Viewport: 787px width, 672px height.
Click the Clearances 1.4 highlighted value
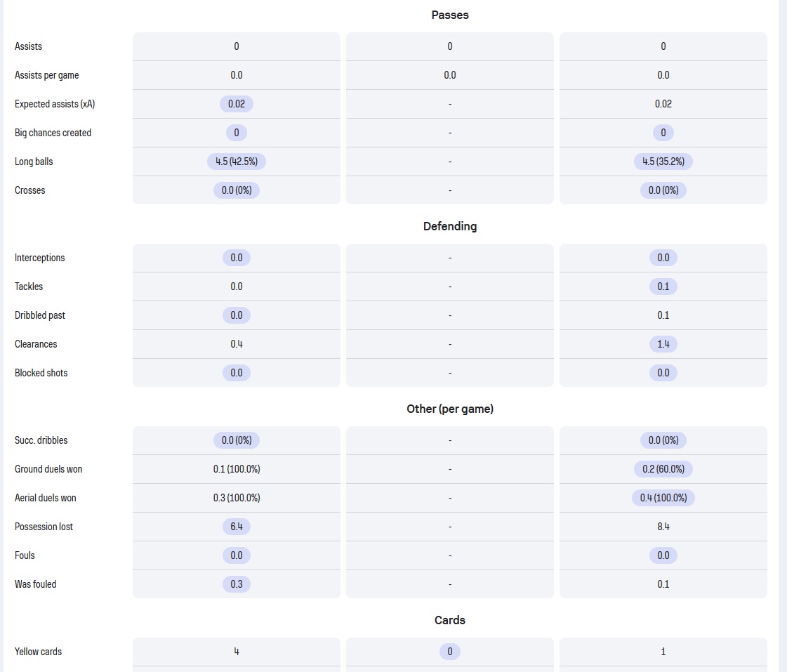click(x=663, y=344)
